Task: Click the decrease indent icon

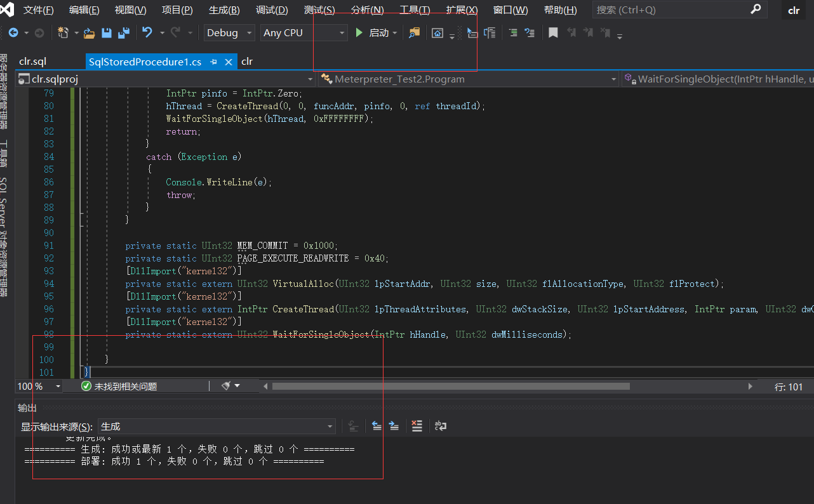Action: [x=513, y=33]
